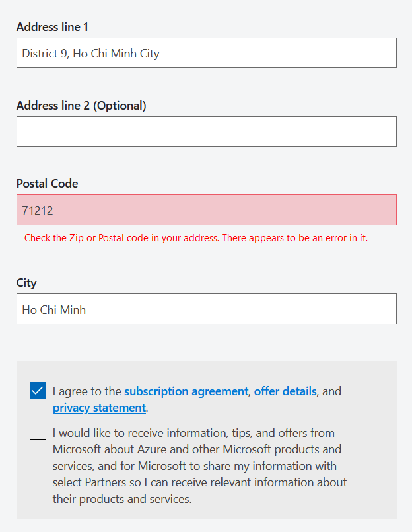The height and width of the screenshot is (532, 412).
Task: Click the Address line 2 (Optional) label
Action: coord(81,106)
